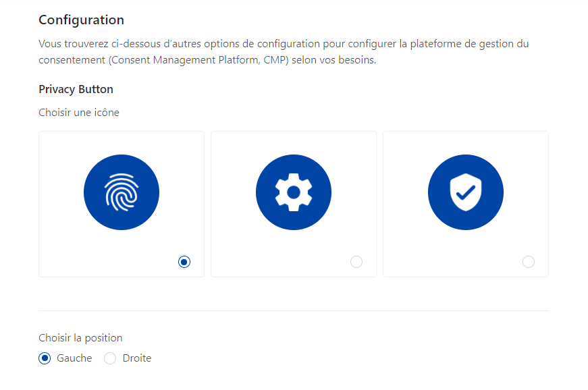Click the checkmark inside the shield icon
Image resolution: width=588 pixels, height=390 pixels.
(465, 192)
